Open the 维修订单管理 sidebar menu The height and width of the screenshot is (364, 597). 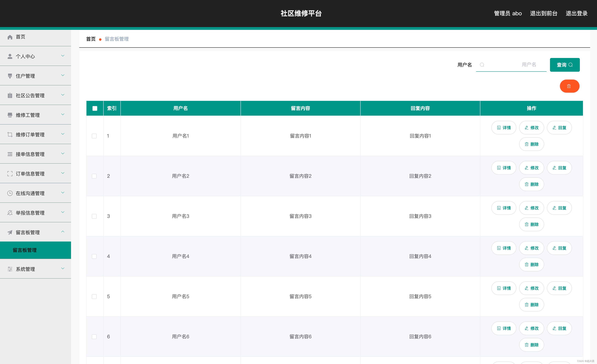tap(35, 134)
